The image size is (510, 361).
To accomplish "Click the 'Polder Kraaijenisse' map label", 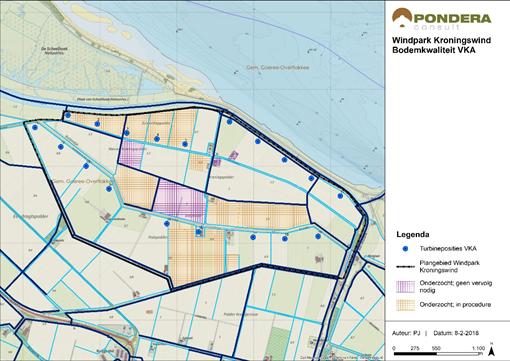I will click(x=241, y=314).
